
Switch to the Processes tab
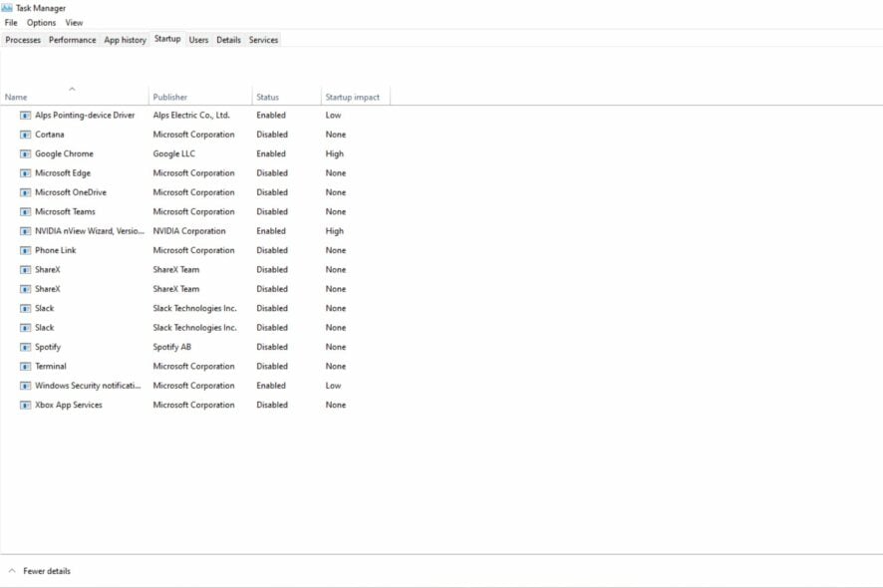pos(23,40)
